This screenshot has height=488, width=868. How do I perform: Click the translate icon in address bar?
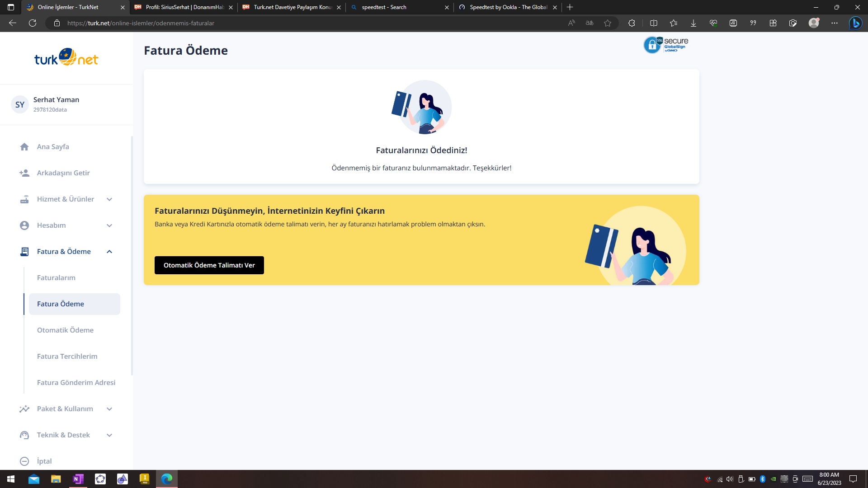(x=590, y=23)
